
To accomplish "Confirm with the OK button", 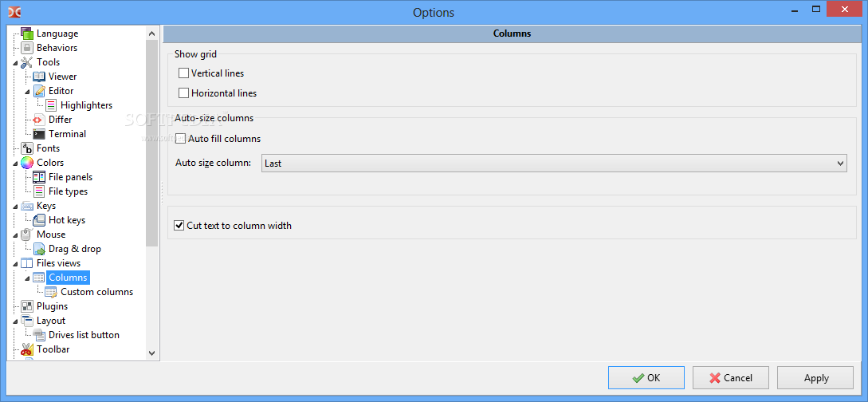I will click(x=646, y=377).
